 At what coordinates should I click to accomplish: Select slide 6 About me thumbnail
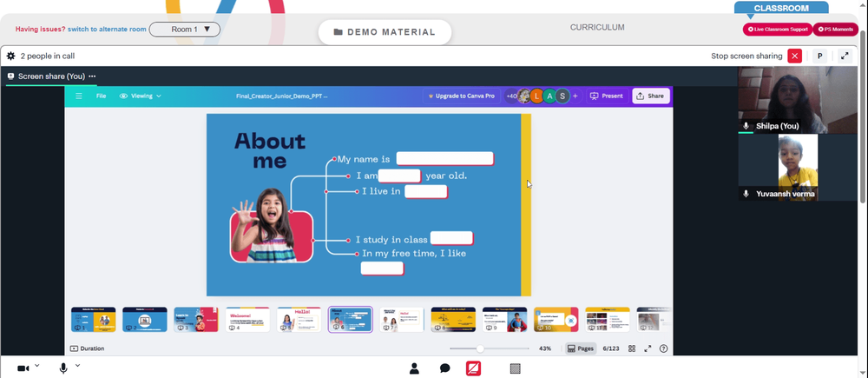click(351, 320)
